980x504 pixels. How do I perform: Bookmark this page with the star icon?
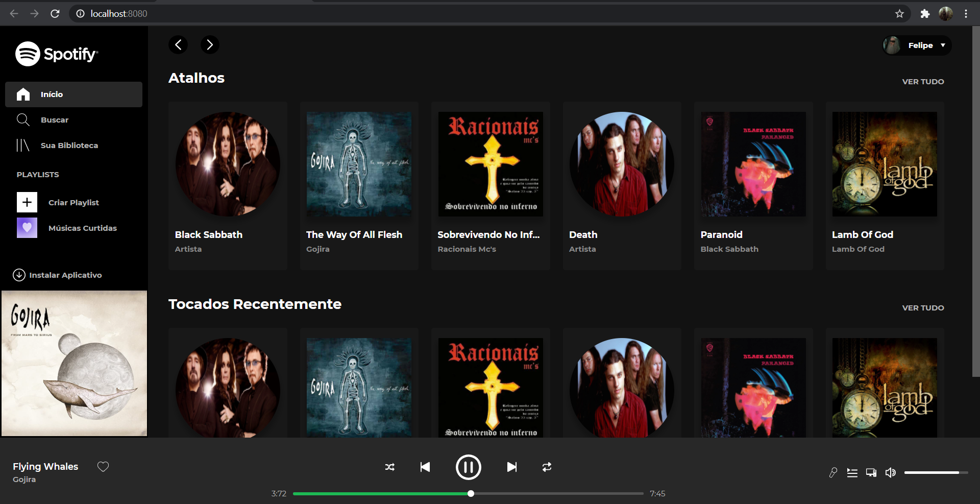pos(899,14)
